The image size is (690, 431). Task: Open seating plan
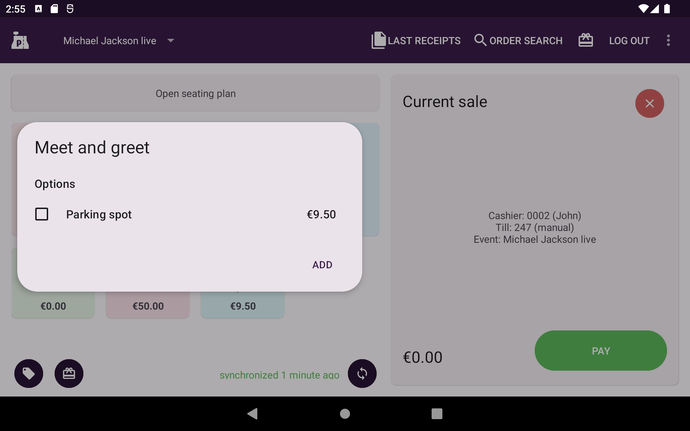[x=195, y=94]
